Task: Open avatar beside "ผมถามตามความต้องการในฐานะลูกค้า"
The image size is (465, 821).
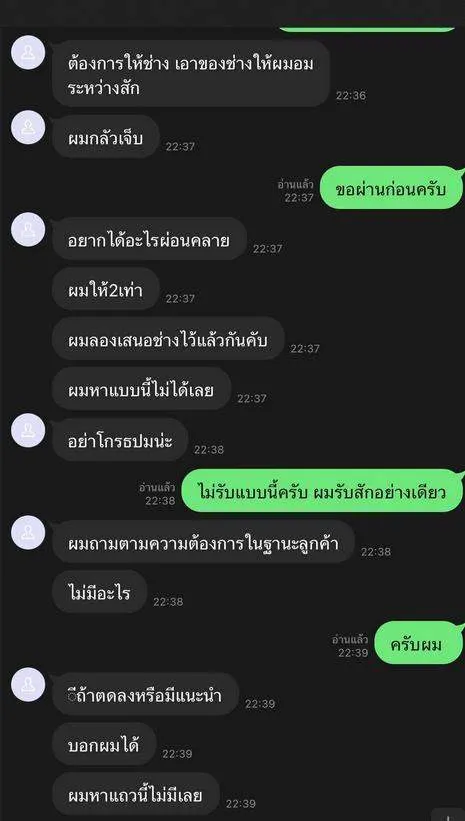Action: (x=28, y=532)
